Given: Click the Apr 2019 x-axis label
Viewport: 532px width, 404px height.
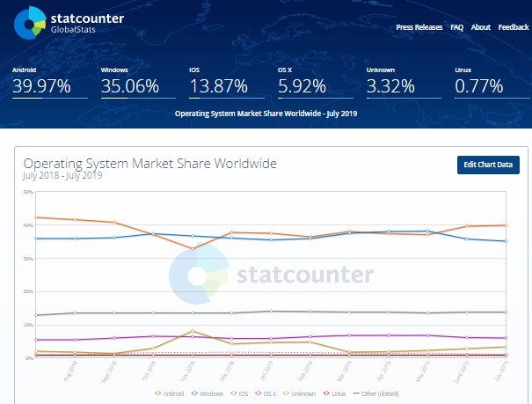Looking at the screenshot, I should click(x=384, y=371).
